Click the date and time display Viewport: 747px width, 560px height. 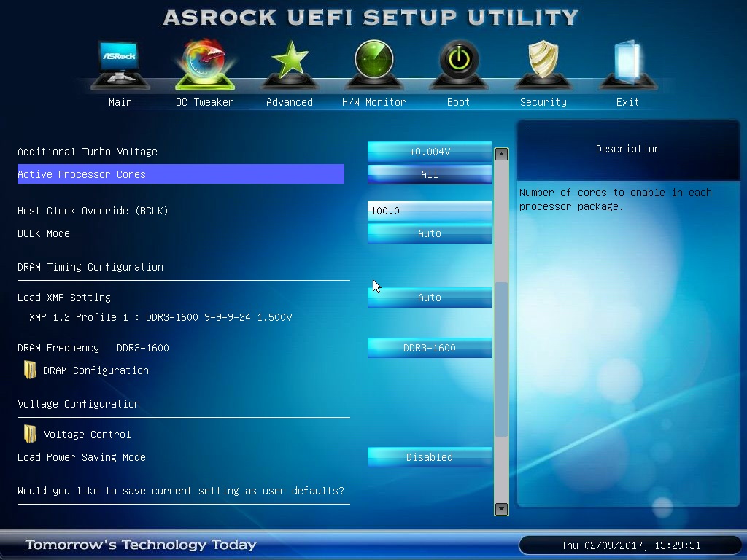click(x=631, y=545)
